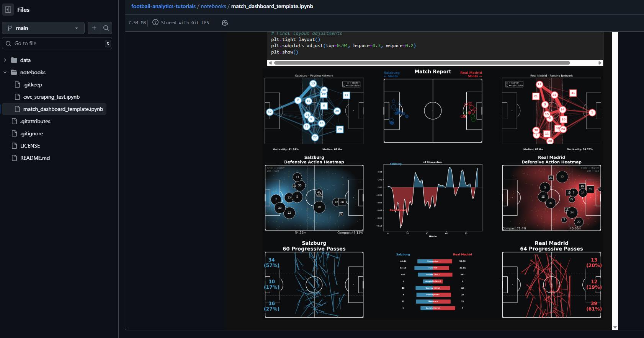Viewport: 644px width, 338px height.
Task: Click the Git LFS help question icon
Action: click(155, 23)
